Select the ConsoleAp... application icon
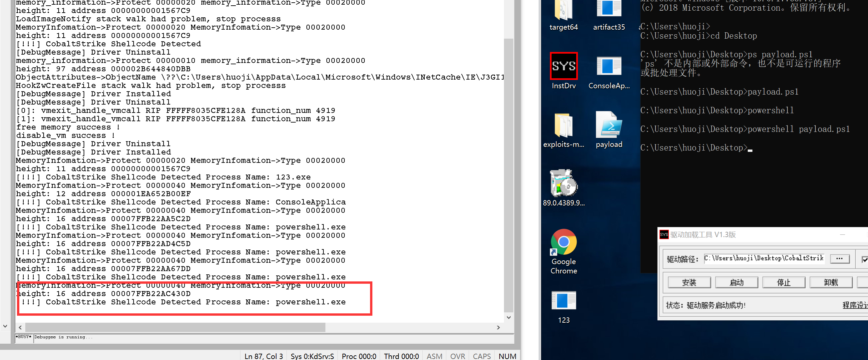This screenshot has height=360, width=868. click(x=609, y=66)
